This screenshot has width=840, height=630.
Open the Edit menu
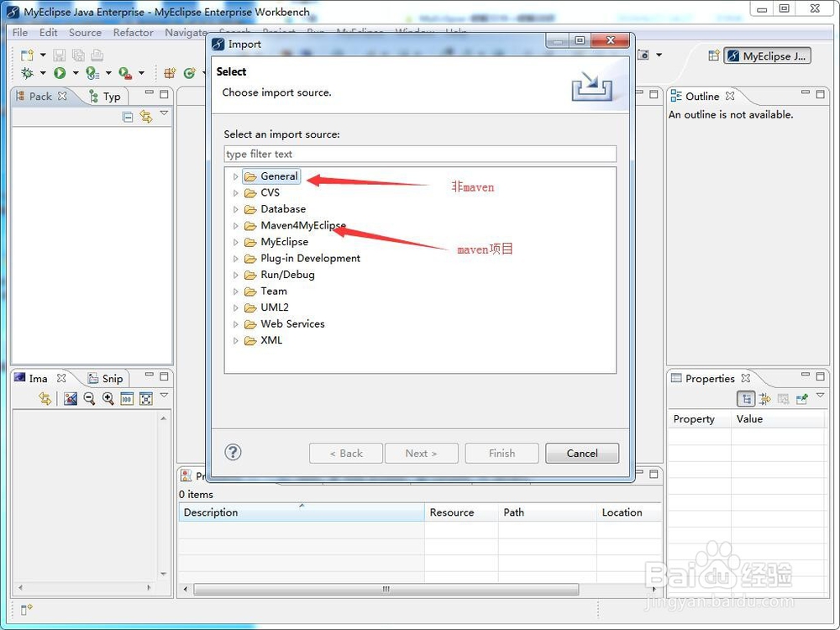tap(48, 32)
